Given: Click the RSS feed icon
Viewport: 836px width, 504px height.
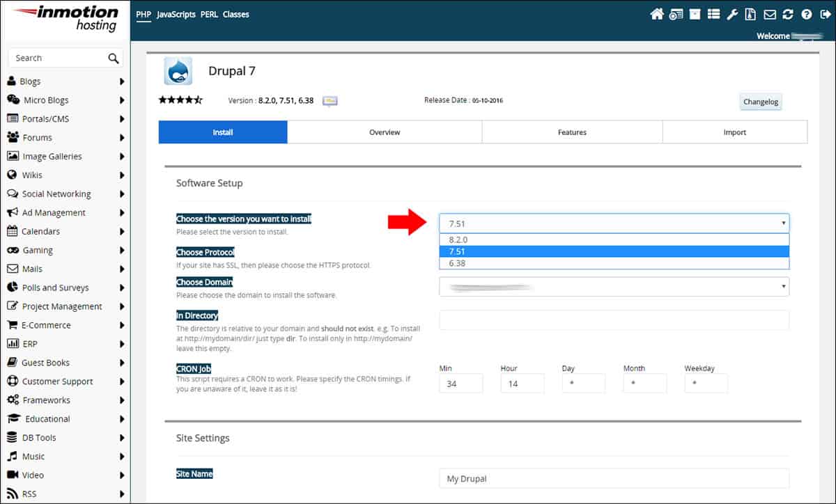Looking at the screenshot, I should pos(12,494).
